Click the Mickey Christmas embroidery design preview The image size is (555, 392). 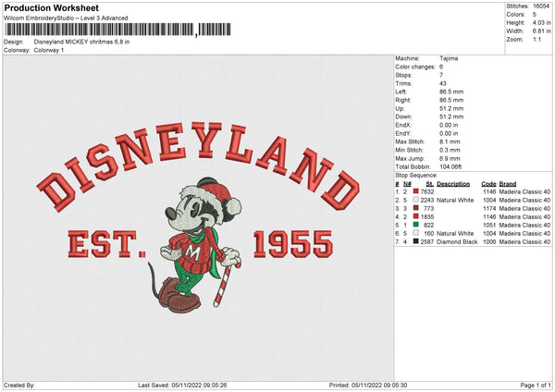point(198,217)
